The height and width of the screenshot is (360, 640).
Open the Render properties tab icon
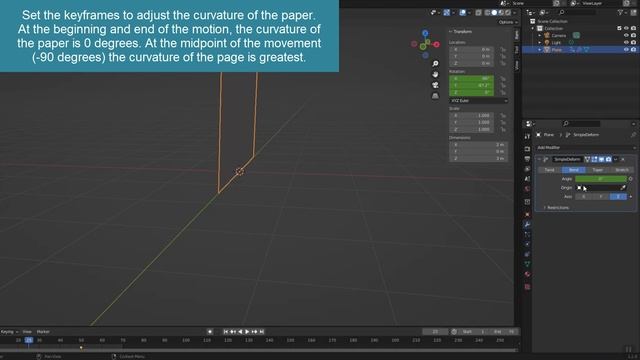click(x=527, y=149)
